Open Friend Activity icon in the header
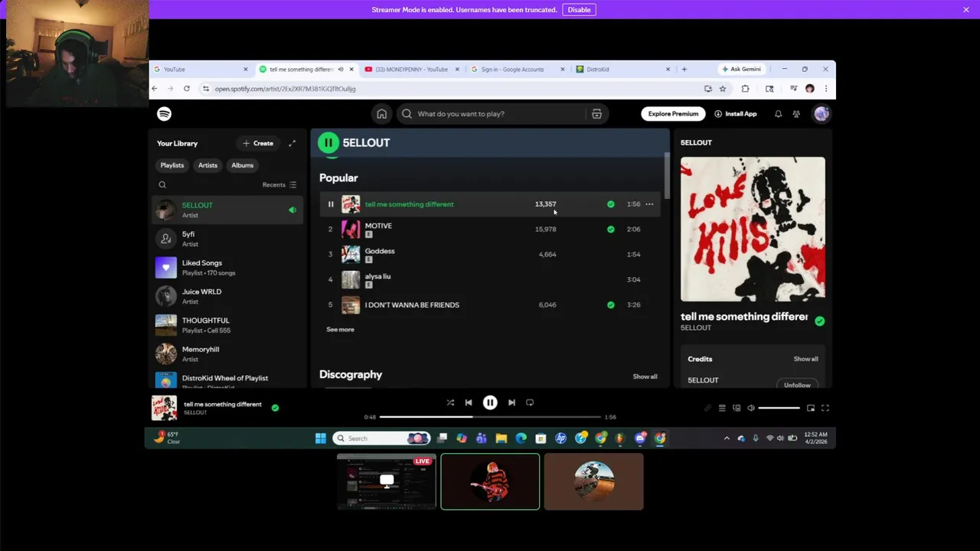The height and width of the screenshot is (551, 980). click(796, 114)
